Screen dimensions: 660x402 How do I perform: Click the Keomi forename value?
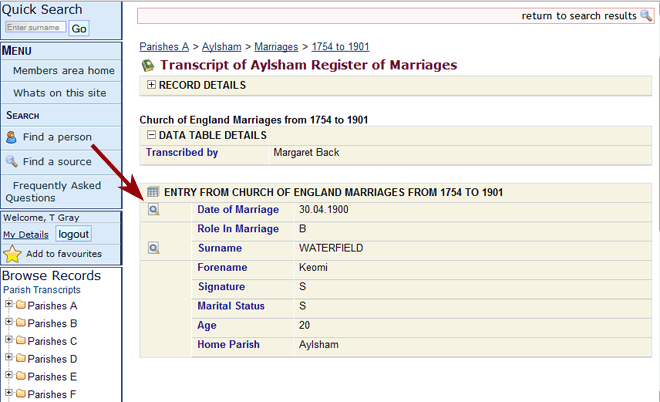point(313,267)
